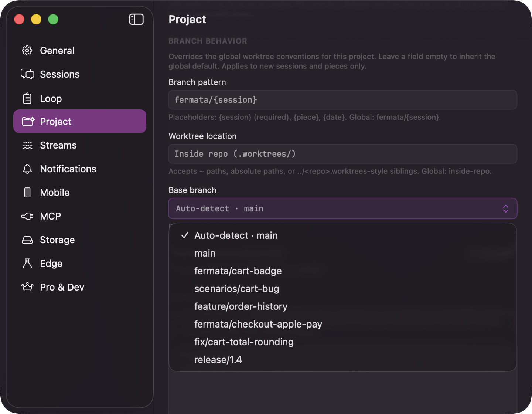532x414 pixels.
Task: Click the 'Accepts ~ paths' hint text
Action: (330, 171)
